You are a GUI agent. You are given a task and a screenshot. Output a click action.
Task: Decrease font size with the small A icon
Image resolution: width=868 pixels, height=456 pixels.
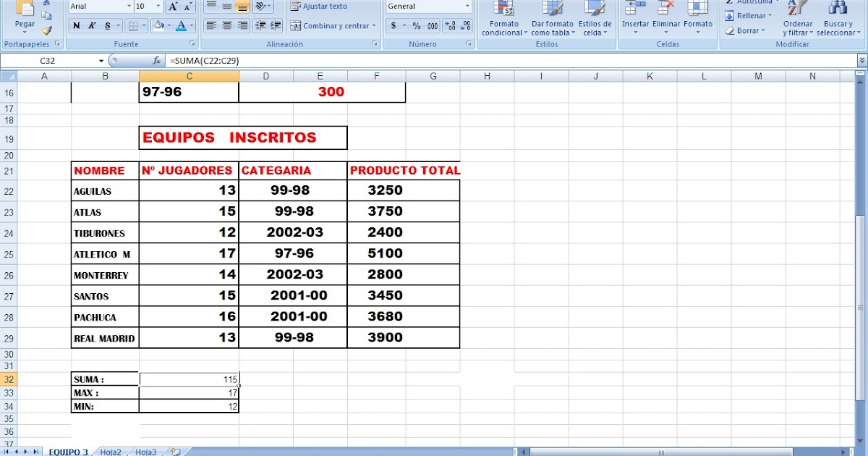coord(188,7)
